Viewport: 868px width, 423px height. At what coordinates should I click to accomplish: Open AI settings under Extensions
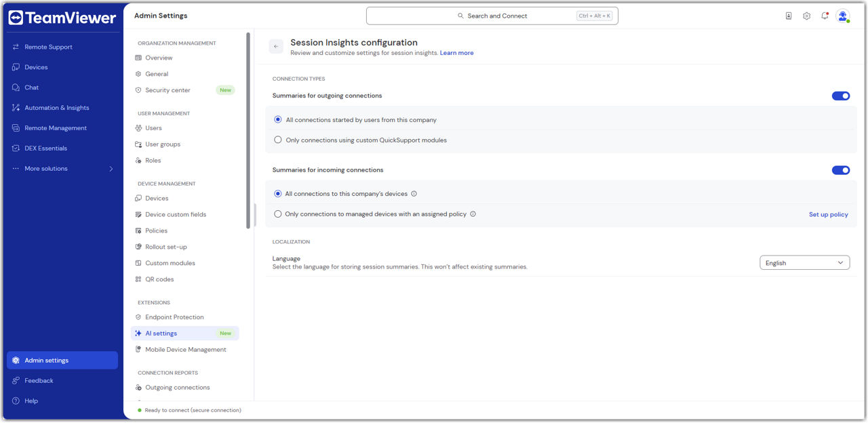click(x=185, y=334)
